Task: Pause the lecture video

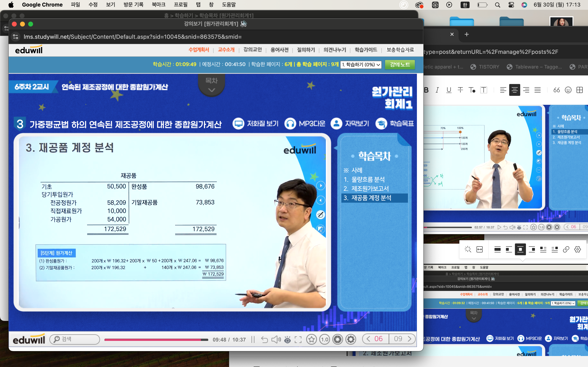Action: point(253,339)
